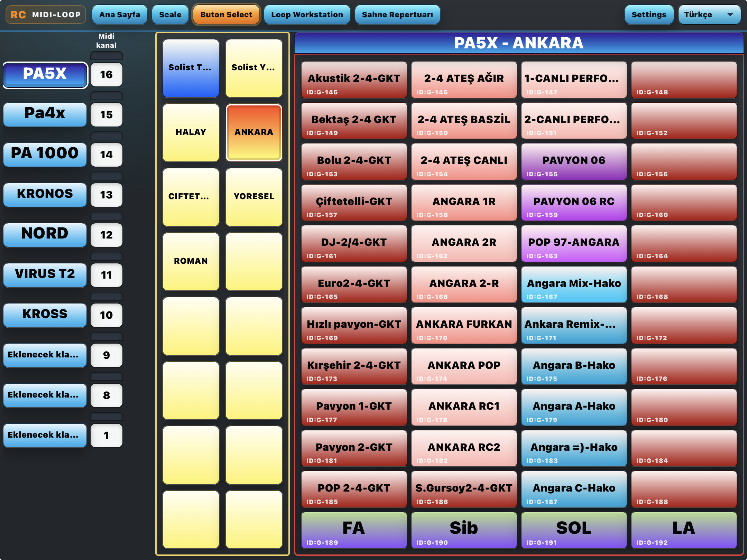
Task: Trigger S.Gursoy2-4-GKT pad
Action: [x=464, y=489]
